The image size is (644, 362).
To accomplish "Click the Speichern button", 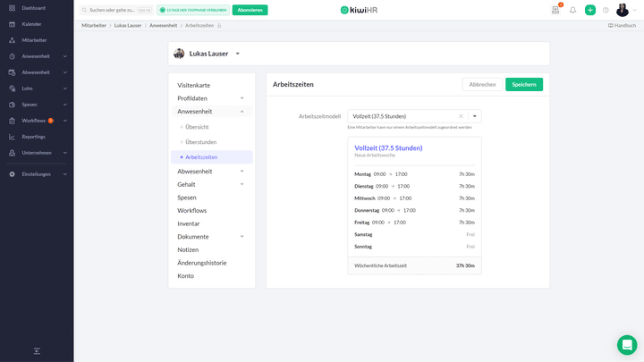I will point(523,84).
